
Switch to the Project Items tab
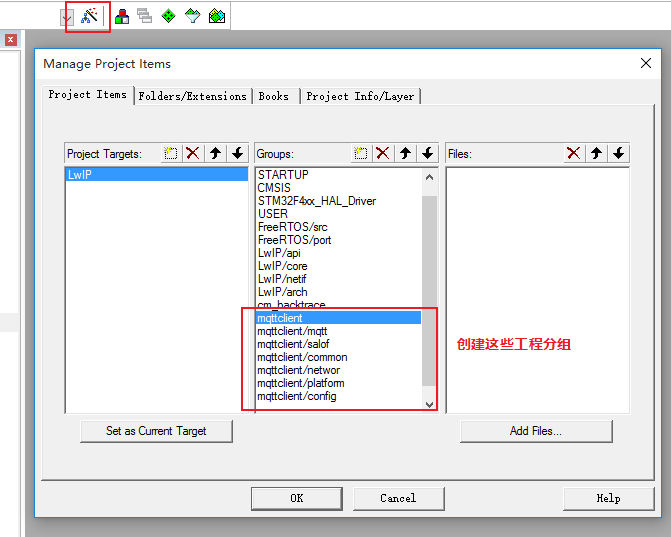[87, 95]
